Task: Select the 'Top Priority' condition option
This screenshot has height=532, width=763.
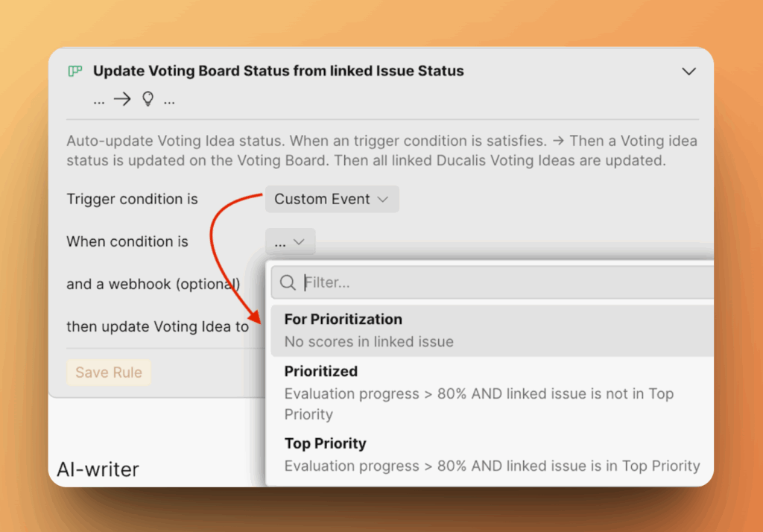Action: [x=326, y=443]
